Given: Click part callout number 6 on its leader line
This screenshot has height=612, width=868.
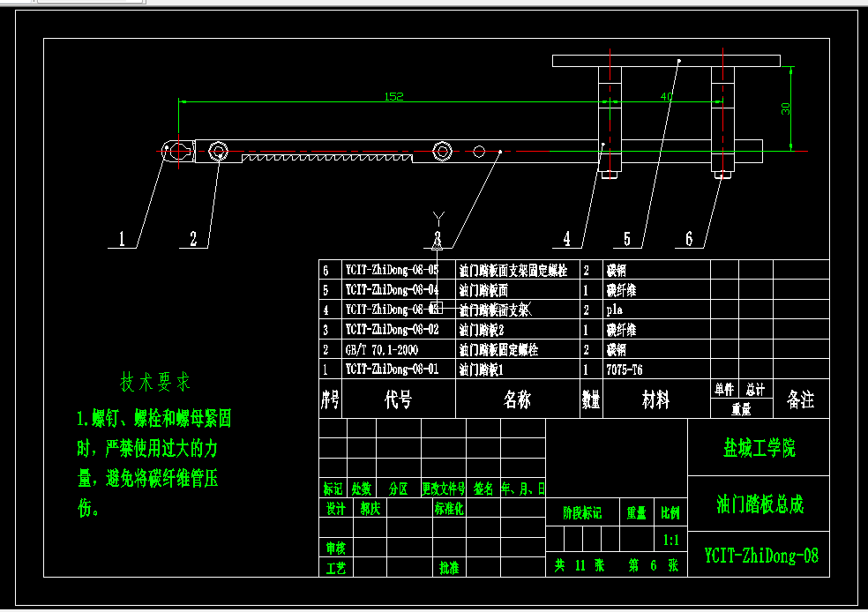Looking at the screenshot, I should pos(689,238).
